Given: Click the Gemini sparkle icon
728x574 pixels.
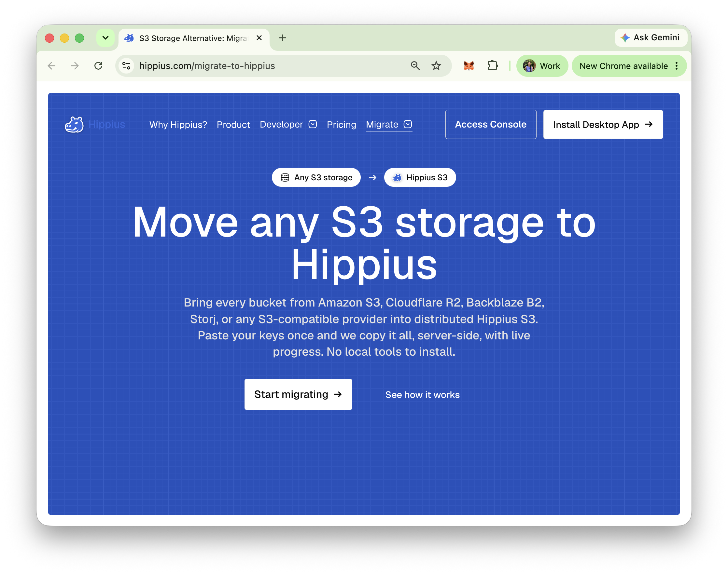Looking at the screenshot, I should coord(625,38).
